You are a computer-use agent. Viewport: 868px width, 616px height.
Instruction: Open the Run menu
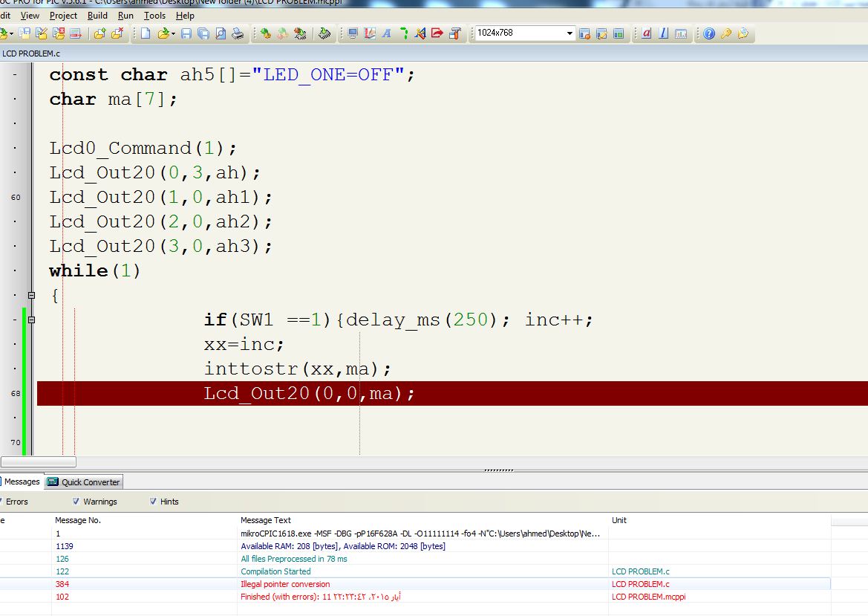(125, 16)
